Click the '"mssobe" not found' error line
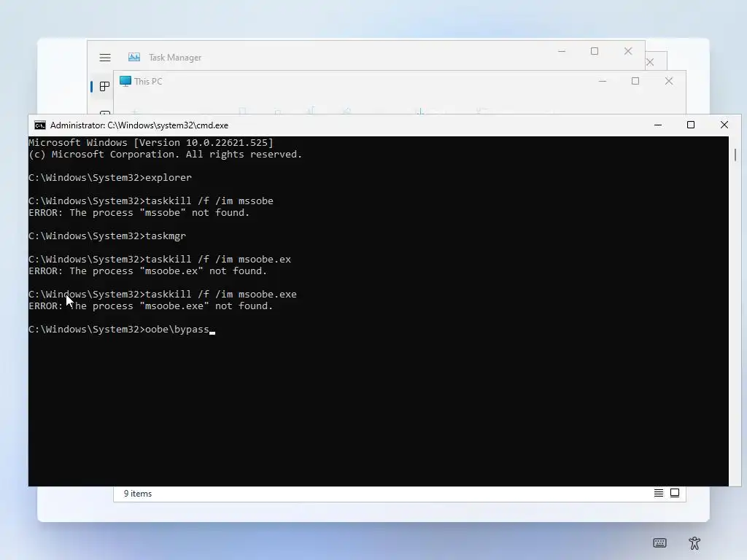Image resolution: width=747 pixels, height=560 pixels. tap(139, 213)
